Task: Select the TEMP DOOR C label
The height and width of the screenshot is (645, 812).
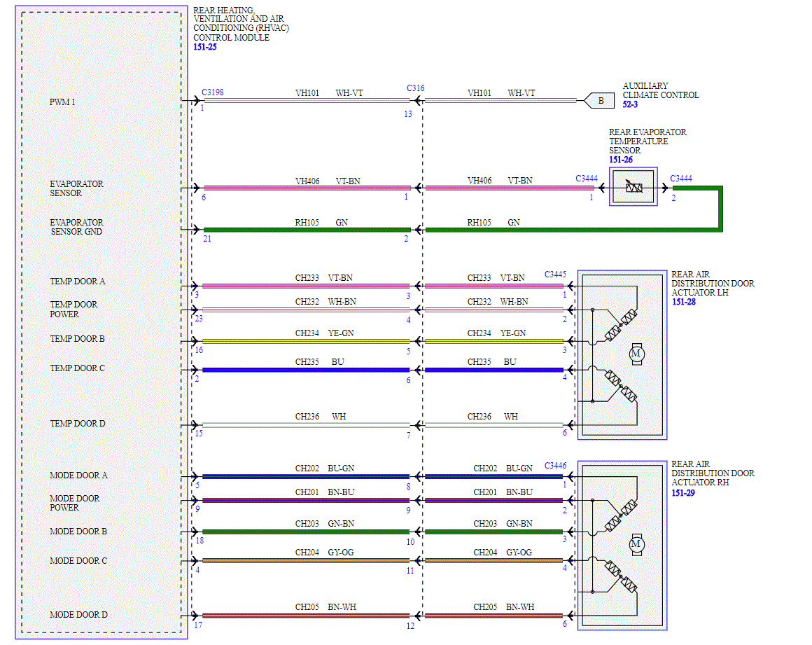Action: pyautogui.click(x=77, y=368)
